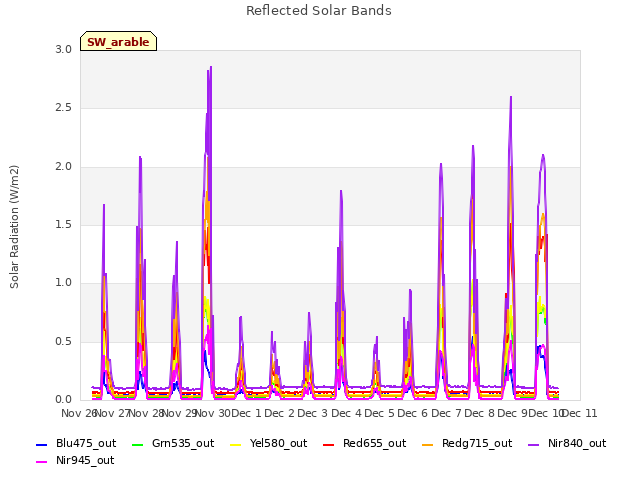Click the Dec 5 x-axis date label
Image resolution: width=640 pixels, height=480 pixels.
(380, 413)
